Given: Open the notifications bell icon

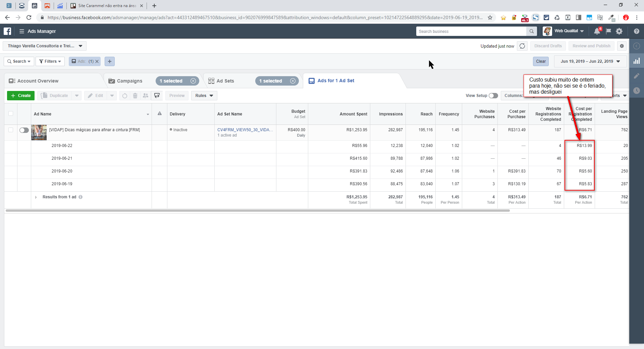Looking at the screenshot, I should pyautogui.click(x=597, y=31).
